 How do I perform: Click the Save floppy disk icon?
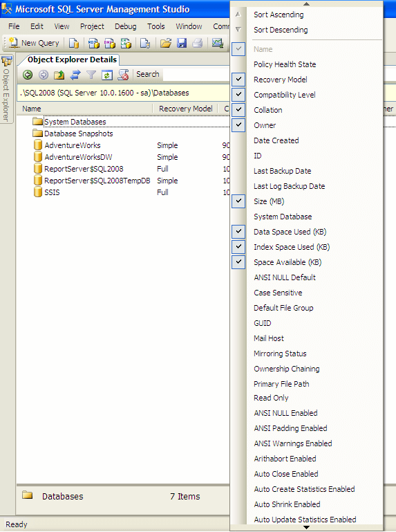(x=182, y=43)
